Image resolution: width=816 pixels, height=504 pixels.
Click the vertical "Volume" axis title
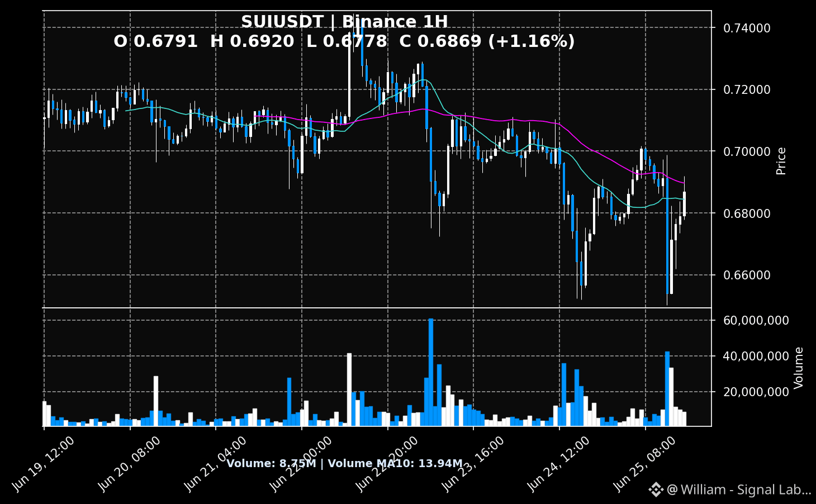(x=799, y=368)
